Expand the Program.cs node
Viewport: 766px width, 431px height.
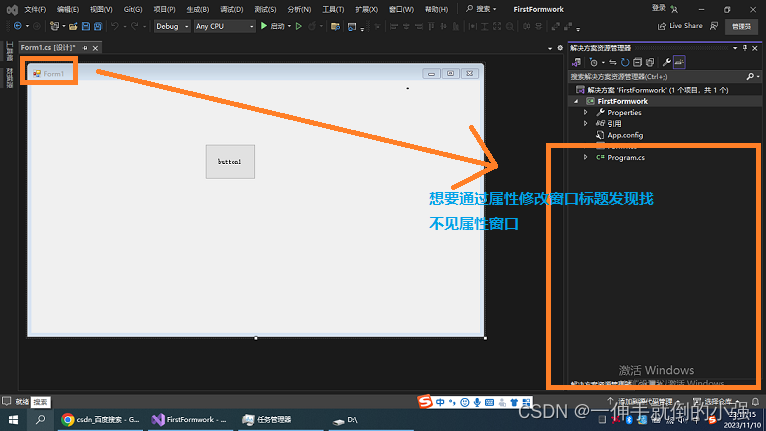pyautogui.click(x=585, y=157)
